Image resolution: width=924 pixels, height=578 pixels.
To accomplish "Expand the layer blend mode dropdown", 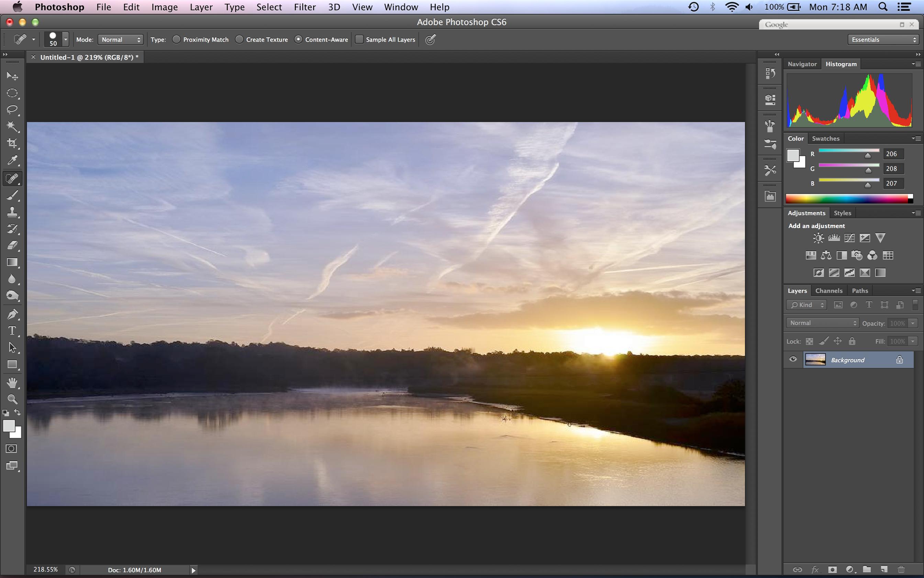I will (x=822, y=323).
